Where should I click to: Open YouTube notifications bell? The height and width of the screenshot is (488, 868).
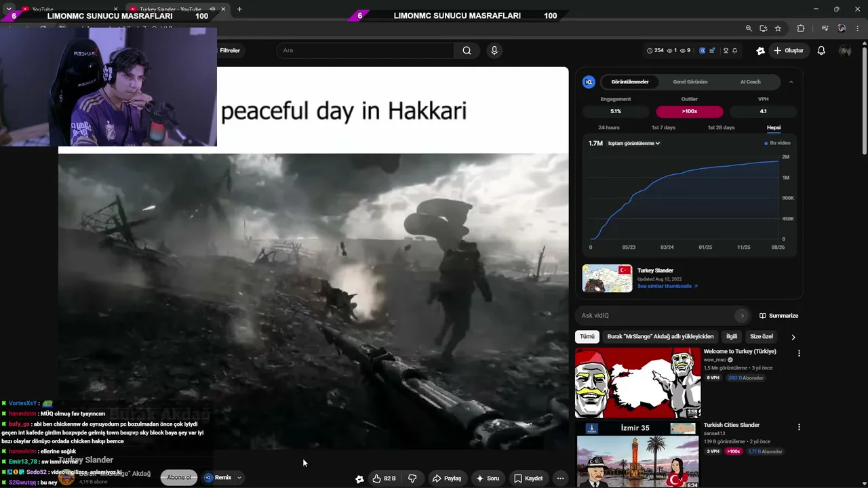point(821,50)
